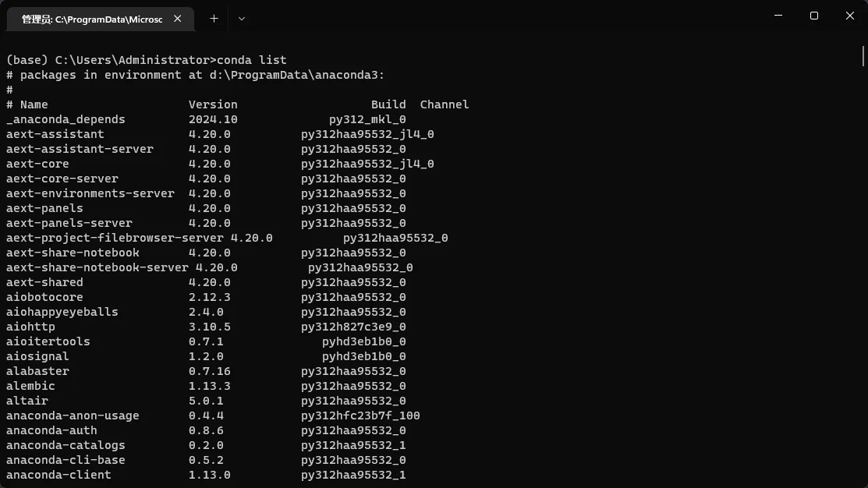The width and height of the screenshot is (868, 488).
Task: Open a new terminal tab
Action: pyautogui.click(x=214, y=18)
